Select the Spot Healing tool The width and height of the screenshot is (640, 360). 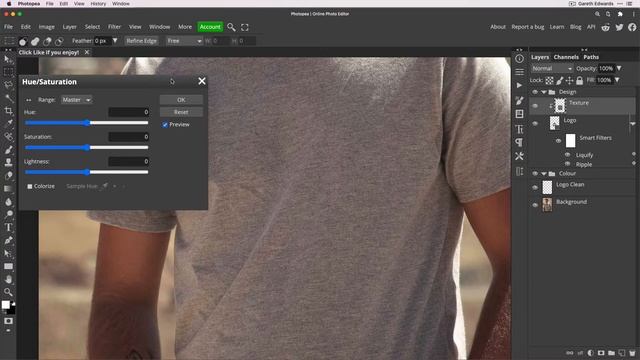pos(8,136)
